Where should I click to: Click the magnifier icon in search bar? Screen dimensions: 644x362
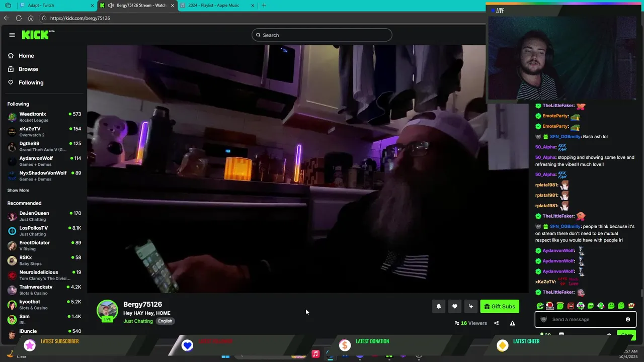click(x=258, y=35)
